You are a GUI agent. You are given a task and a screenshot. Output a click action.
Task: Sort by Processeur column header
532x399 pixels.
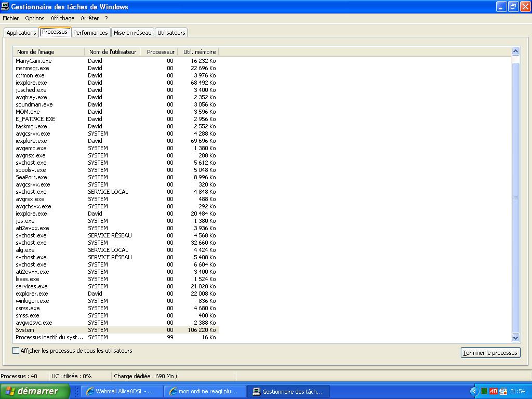pyautogui.click(x=159, y=52)
